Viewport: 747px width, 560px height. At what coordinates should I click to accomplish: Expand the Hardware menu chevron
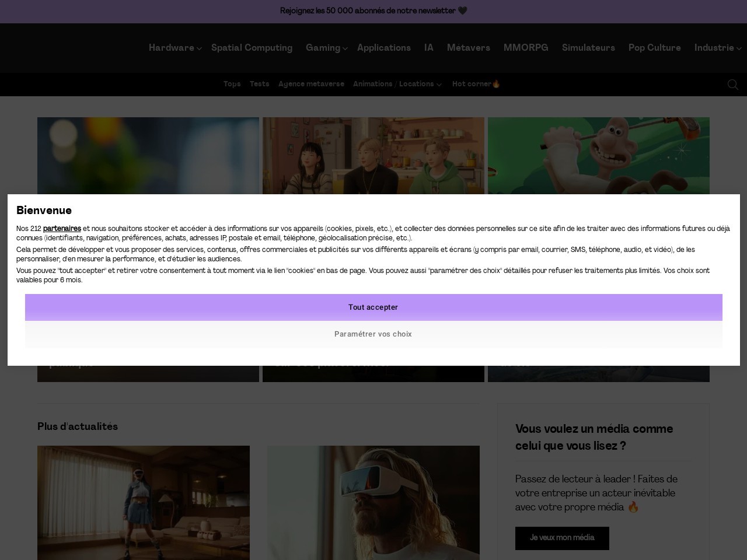[x=199, y=48]
